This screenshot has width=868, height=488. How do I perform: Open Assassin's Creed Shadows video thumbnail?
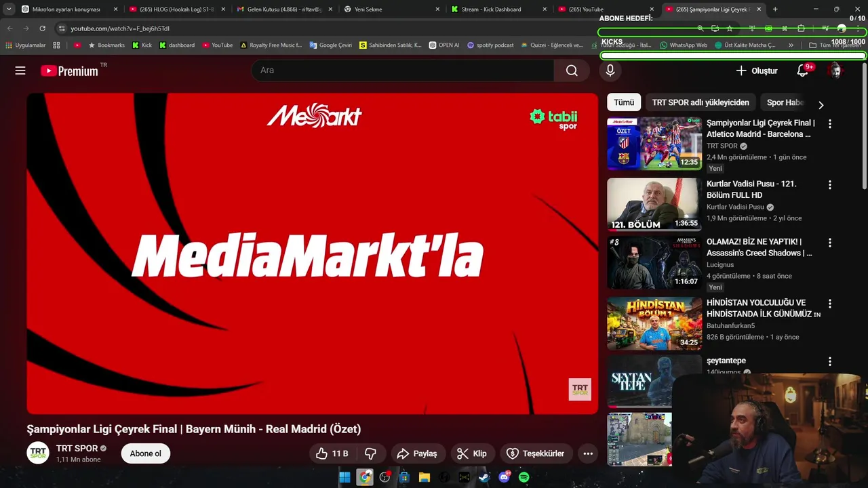click(654, 262)
